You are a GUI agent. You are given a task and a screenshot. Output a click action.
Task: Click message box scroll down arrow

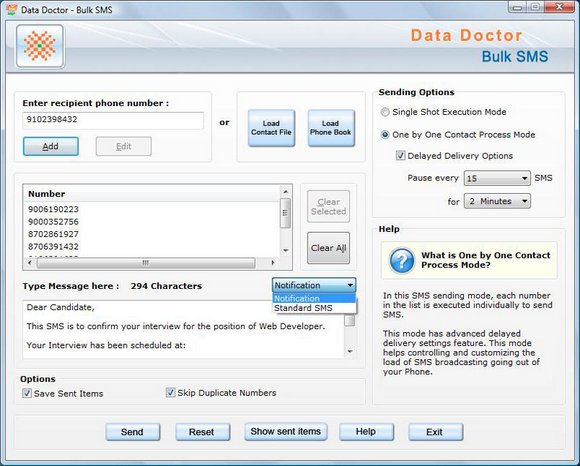pyautogui.click(x=350, y=351)
